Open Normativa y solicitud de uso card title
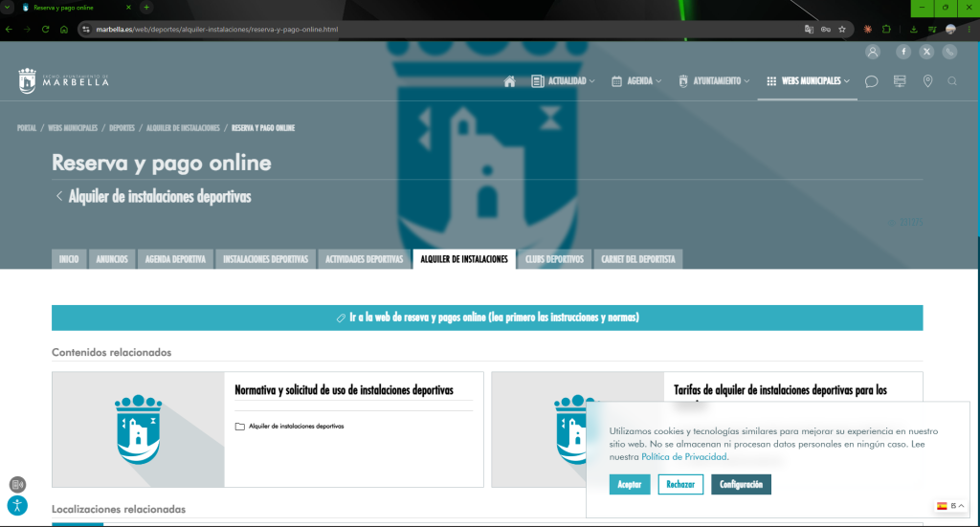Viewport: 980px width, 527px height. 344,390
